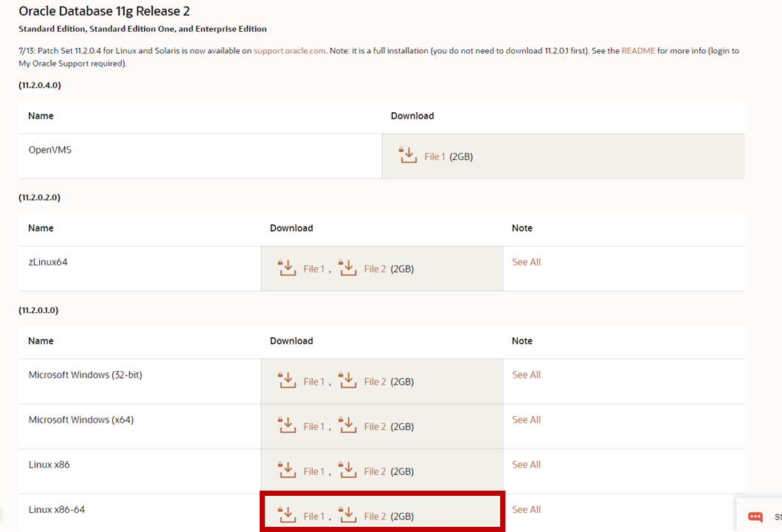The width and height of the screenshot is (782, 532).
Task: Click the Standard Edition subtitle line
Action: (142, 29)
